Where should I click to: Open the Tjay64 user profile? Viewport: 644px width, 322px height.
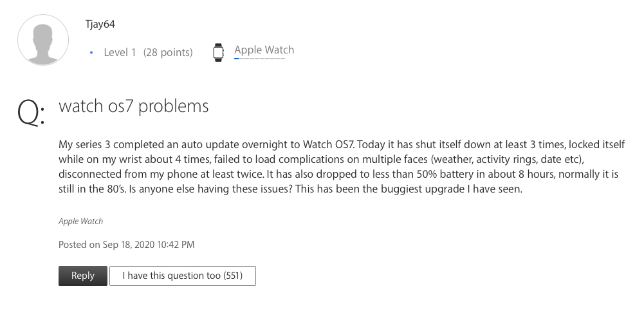(100, 24)
